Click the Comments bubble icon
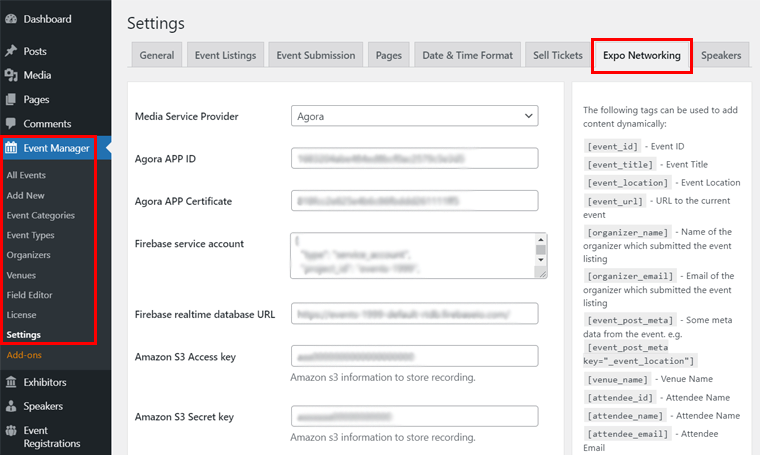This screenshot has width=760, height=455. (11, 124)
